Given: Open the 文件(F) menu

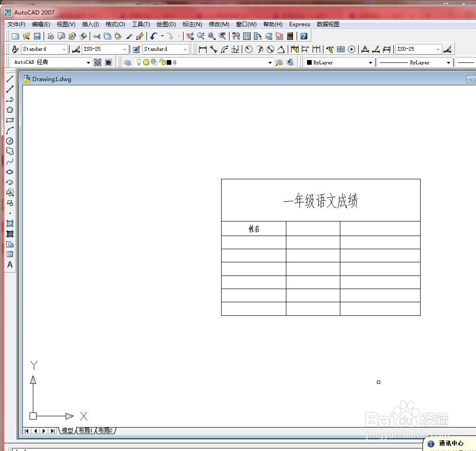Looking at the screenshot, I should click(x=16, y=24).
